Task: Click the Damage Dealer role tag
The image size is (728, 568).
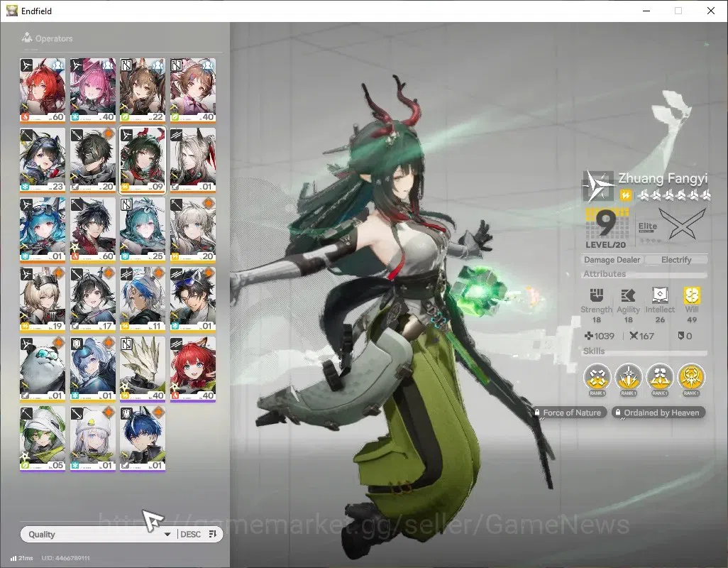Action: click(612, 260)
